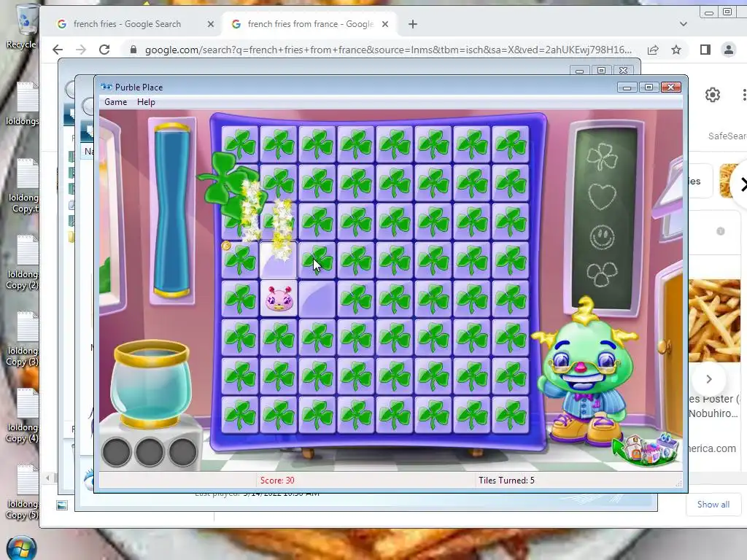Select the loldong Copy (3) desktop file

pyautogui.click(x=23, y=339)
